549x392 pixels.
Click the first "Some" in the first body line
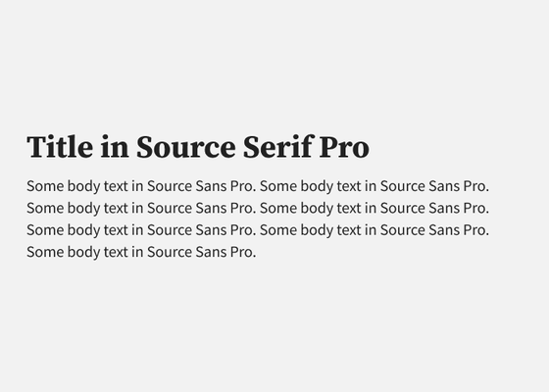pos(45,186)
